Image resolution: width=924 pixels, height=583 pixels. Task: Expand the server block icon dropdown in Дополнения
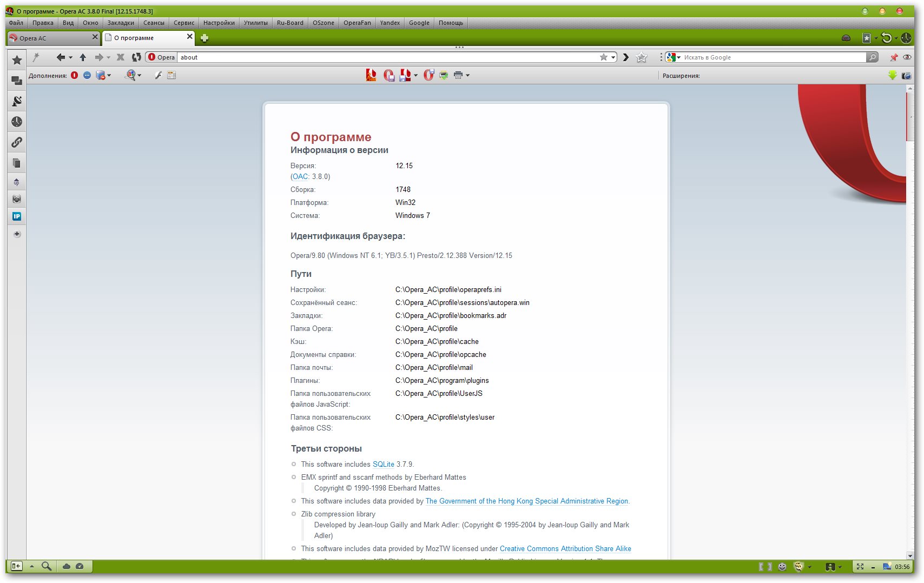[109, 76]
